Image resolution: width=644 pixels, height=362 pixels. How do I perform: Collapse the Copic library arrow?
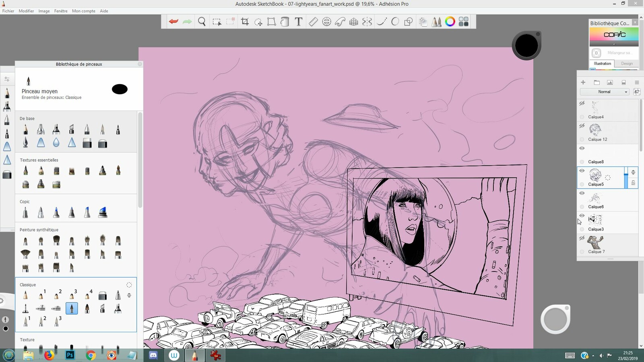pyautogui.click(x=614, y=44)
